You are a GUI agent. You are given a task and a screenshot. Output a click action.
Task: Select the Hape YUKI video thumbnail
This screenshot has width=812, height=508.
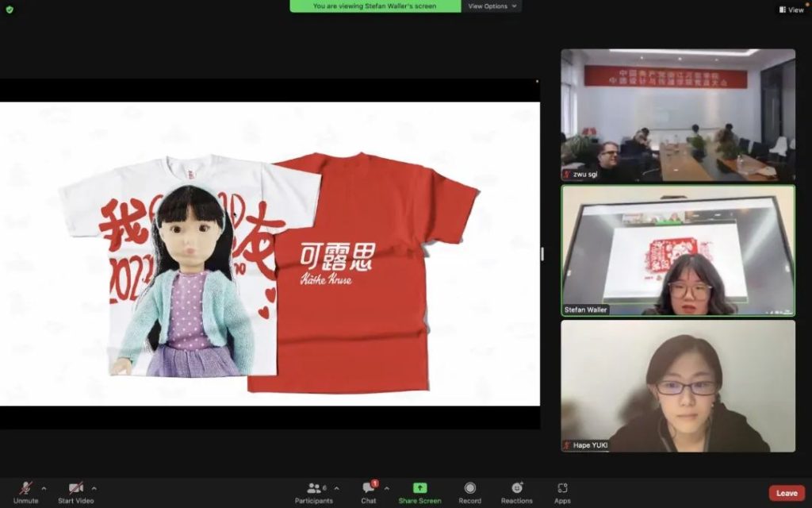pos(678,387)
